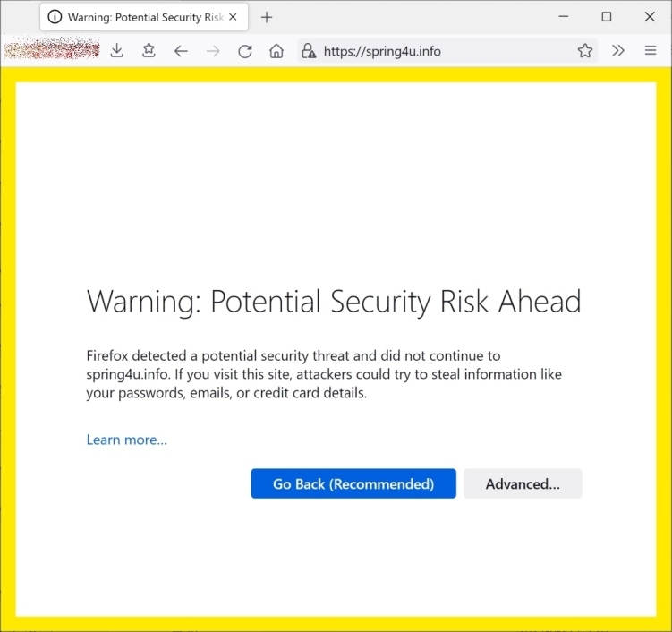Click the forward navigation arrow
The width and height of the screenshot is (672, 632).
point(213,51)
